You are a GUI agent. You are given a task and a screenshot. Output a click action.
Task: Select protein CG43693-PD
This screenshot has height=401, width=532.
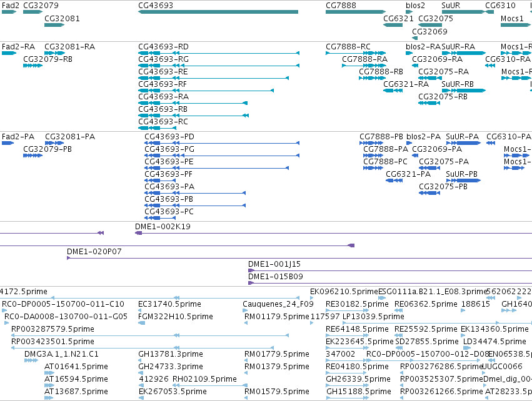point(222,143)
